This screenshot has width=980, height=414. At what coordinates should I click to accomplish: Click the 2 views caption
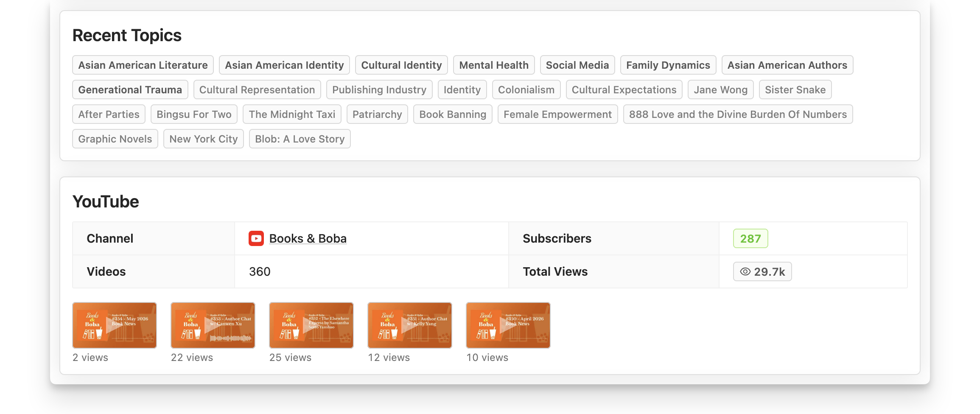pos(90,358)
